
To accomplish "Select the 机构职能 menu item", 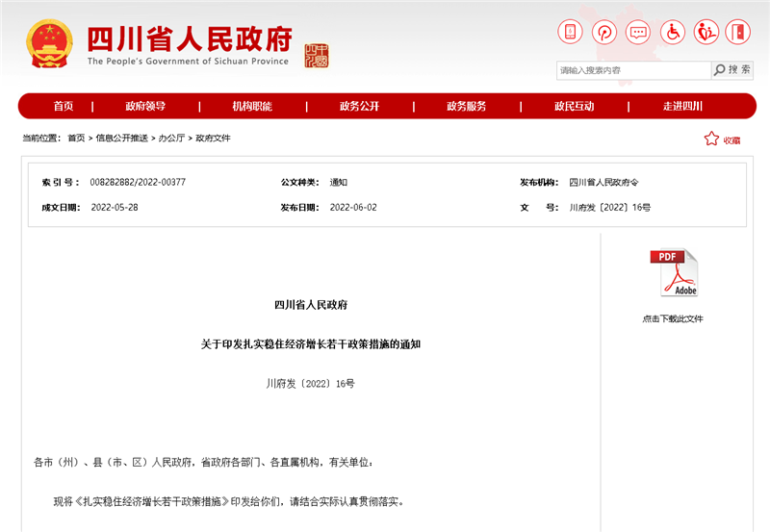I will 252,106.
